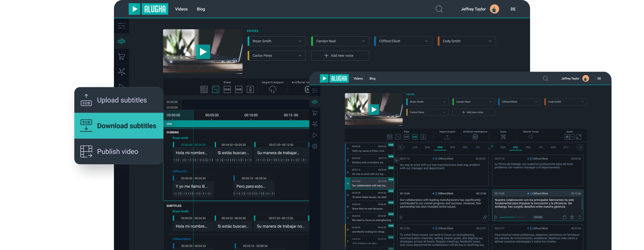Viewport: 644px width, 250px height.
Task: Click Add new voice button in back window
Action: (340, 56)
